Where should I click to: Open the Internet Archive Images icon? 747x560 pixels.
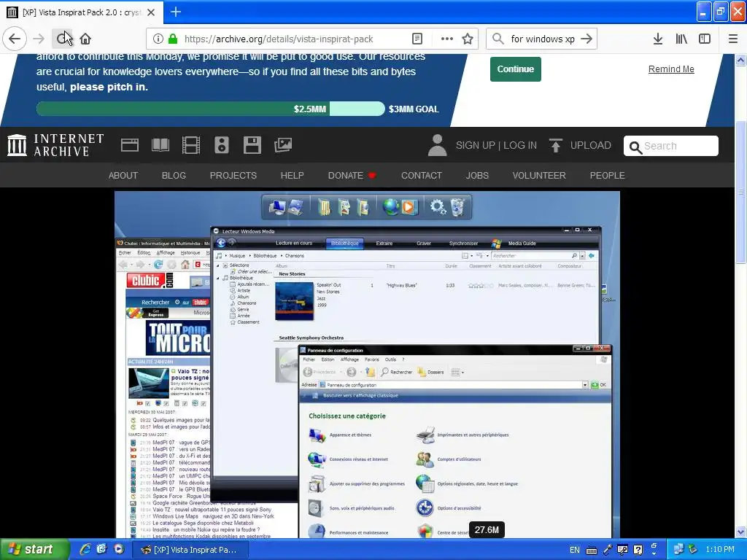pos(283,145)
